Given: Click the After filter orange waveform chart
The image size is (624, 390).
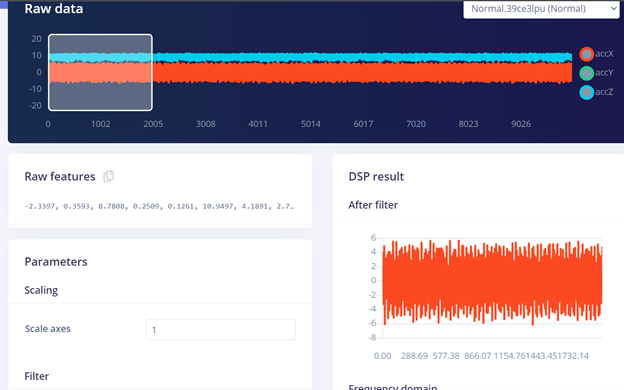Looking at the screenshot, I should pos(492,283).
